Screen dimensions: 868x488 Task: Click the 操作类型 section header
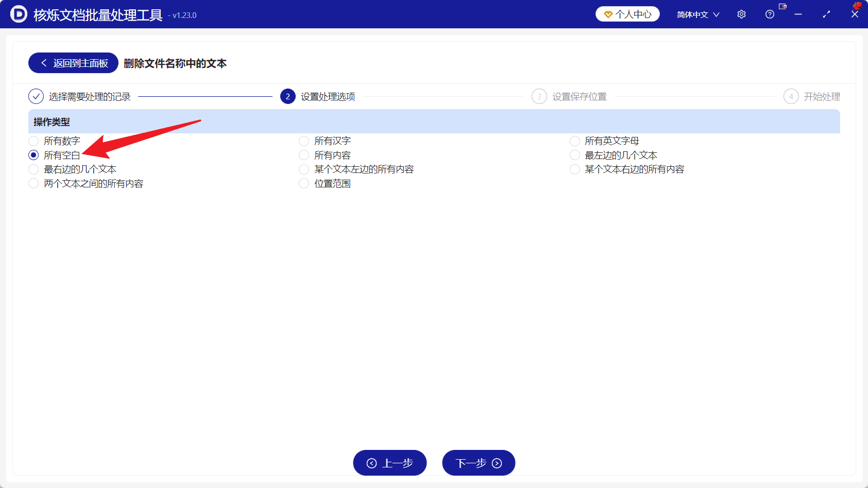pos(434,121)
